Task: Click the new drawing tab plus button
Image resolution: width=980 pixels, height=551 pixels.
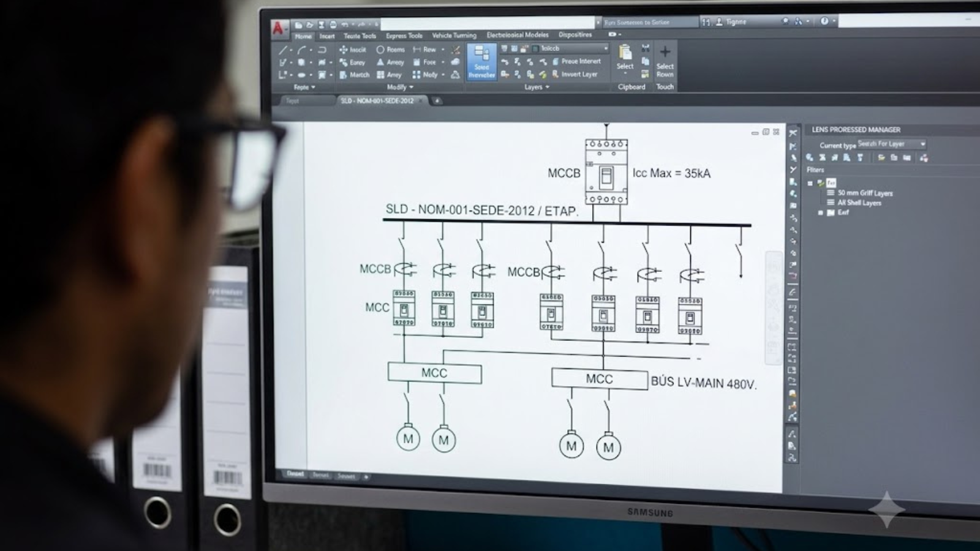Action: click(x=437, y=101)
